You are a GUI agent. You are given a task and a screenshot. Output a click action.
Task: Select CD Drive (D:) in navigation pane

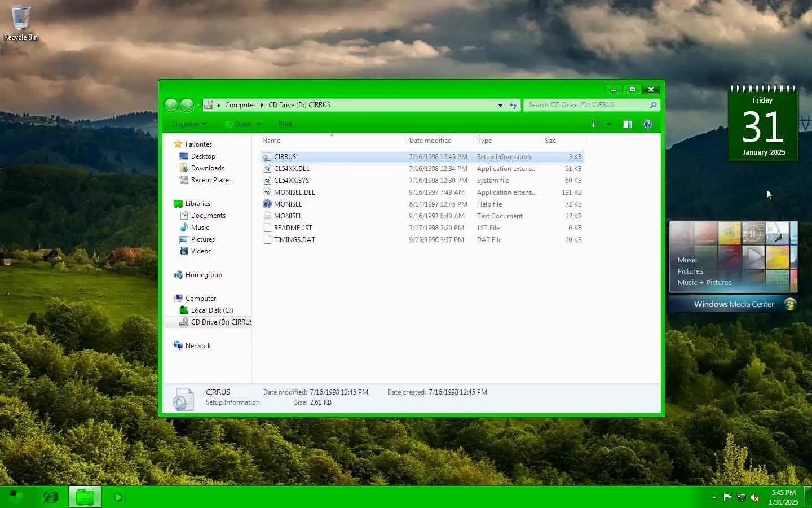pyautogui.click(x=220, y=322)
